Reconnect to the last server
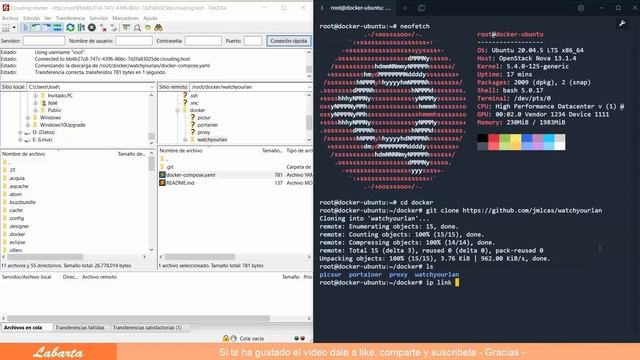 [114, 28]
